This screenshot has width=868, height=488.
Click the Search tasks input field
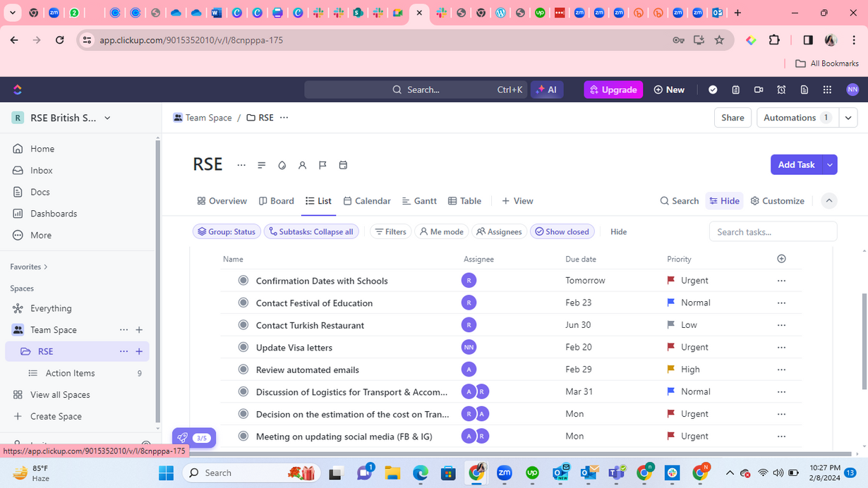[x=773, y=232]
